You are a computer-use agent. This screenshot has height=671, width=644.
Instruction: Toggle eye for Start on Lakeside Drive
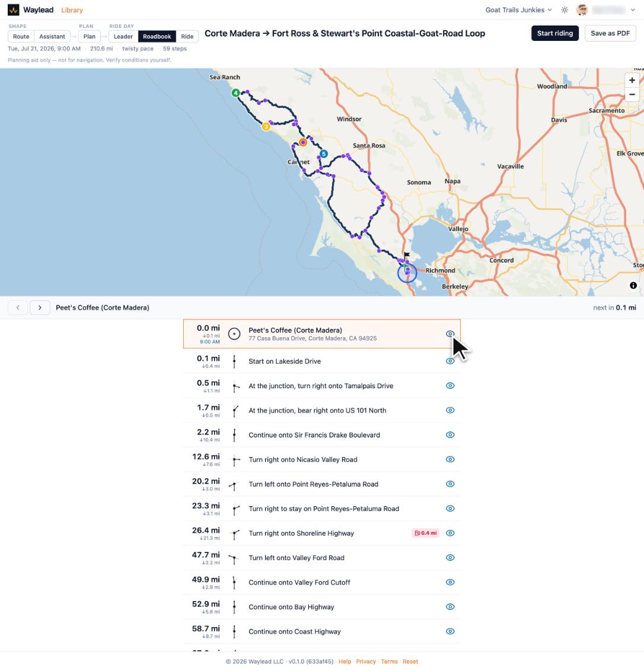click(450, 361)
